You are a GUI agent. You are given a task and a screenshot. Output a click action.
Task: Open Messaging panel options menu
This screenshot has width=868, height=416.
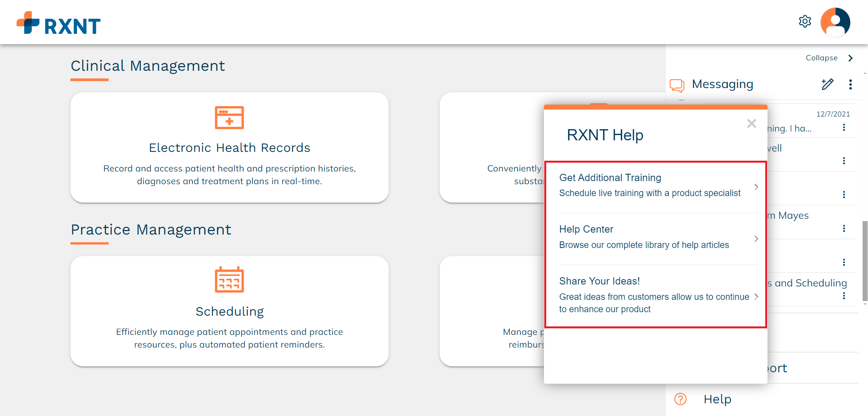pyautogui.click(x=850, y=84)
